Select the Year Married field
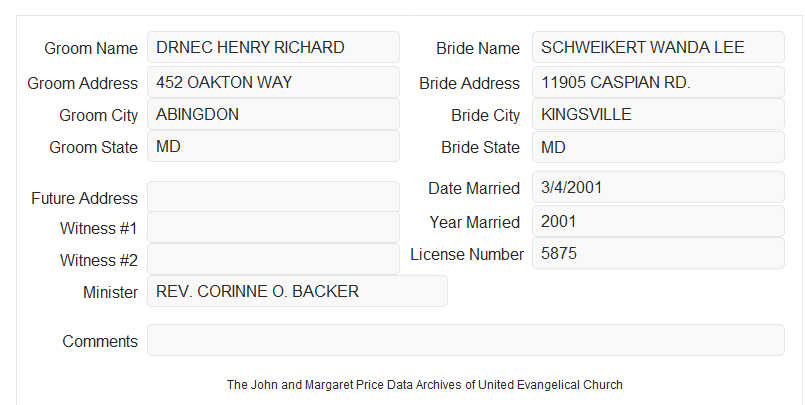Image resolution: width=805 pixels, height=405 pixels. click(x=658, y=221)
